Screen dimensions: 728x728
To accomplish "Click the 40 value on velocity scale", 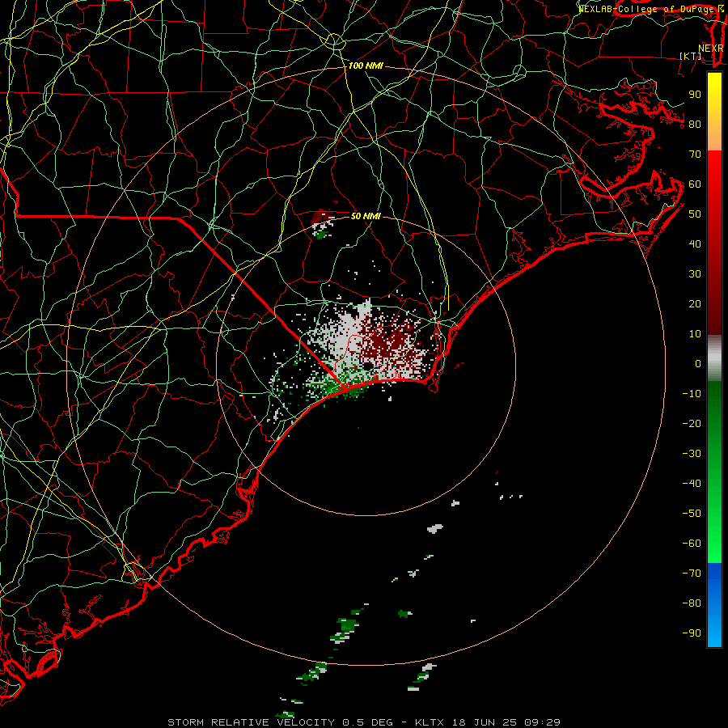I will (695, 244).
